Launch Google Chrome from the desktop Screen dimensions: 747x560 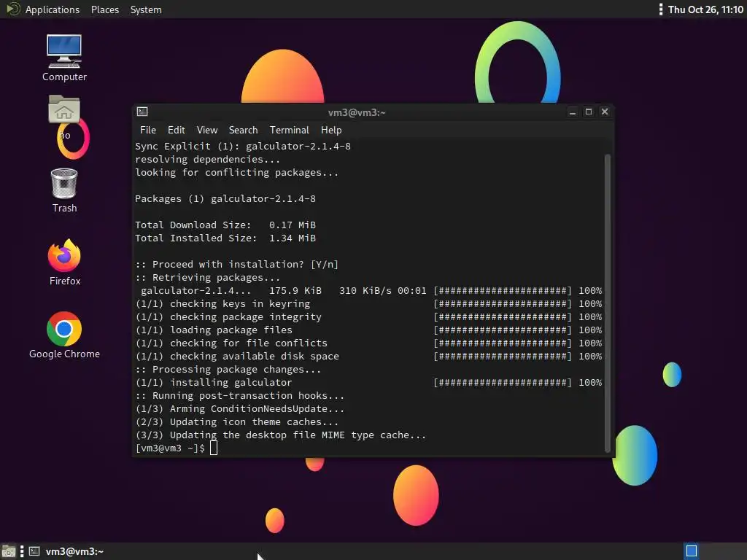(64, 335)
